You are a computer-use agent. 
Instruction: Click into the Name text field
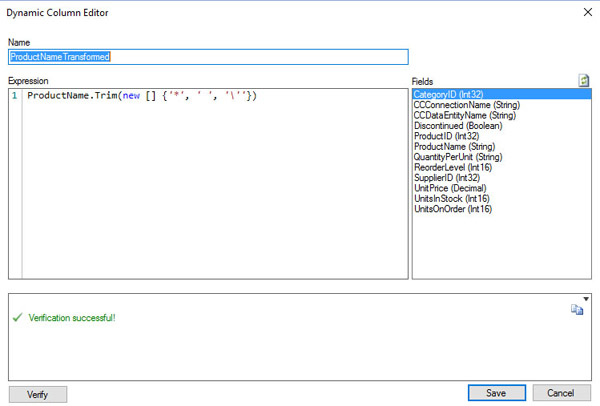coord(208,57)
